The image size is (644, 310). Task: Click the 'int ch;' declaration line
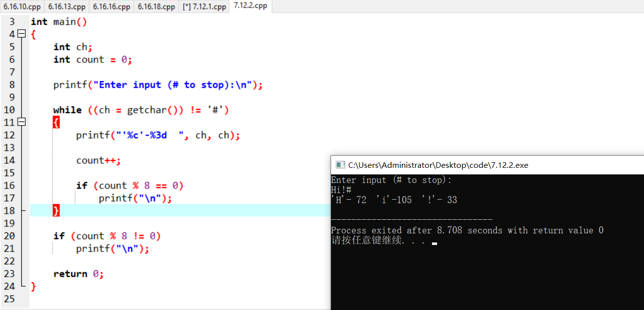click(73, 47)
